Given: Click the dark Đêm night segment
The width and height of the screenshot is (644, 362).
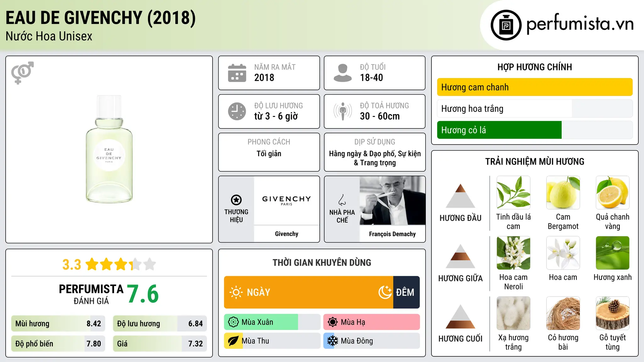Looking at the screenshot, I should pyautogui.click(x=406, y=292).
